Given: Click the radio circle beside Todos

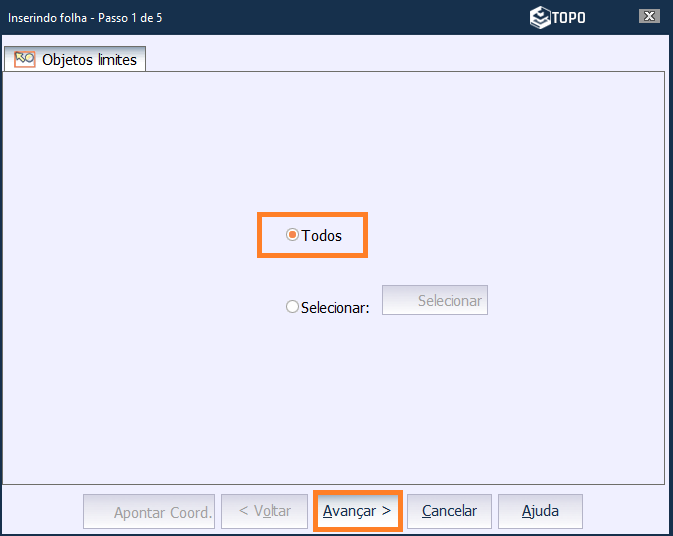Looking at the screenshot, I should point(292,236).
